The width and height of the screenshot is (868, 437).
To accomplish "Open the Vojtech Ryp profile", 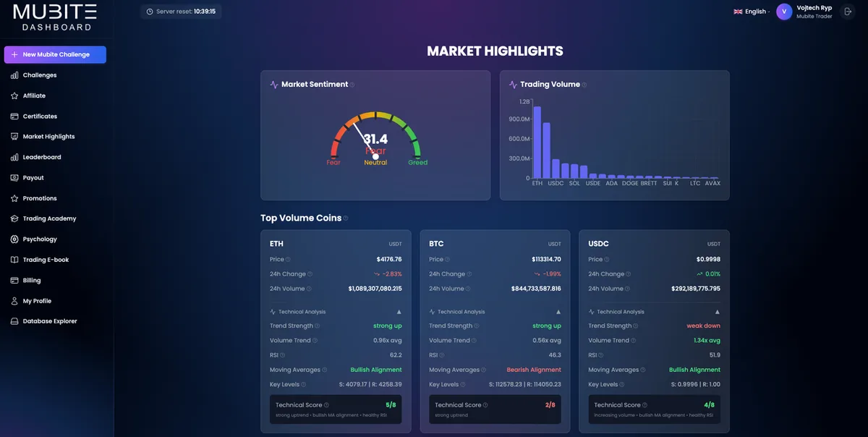I will (x=803, y=10).
